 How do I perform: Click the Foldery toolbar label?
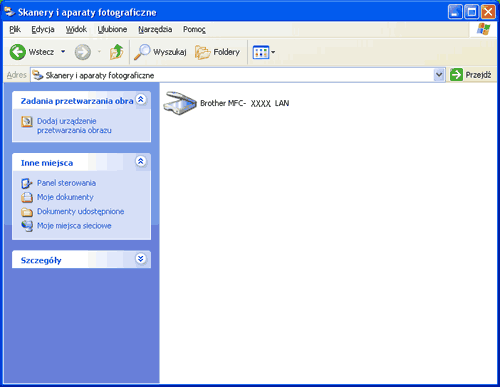click(226, 52)
